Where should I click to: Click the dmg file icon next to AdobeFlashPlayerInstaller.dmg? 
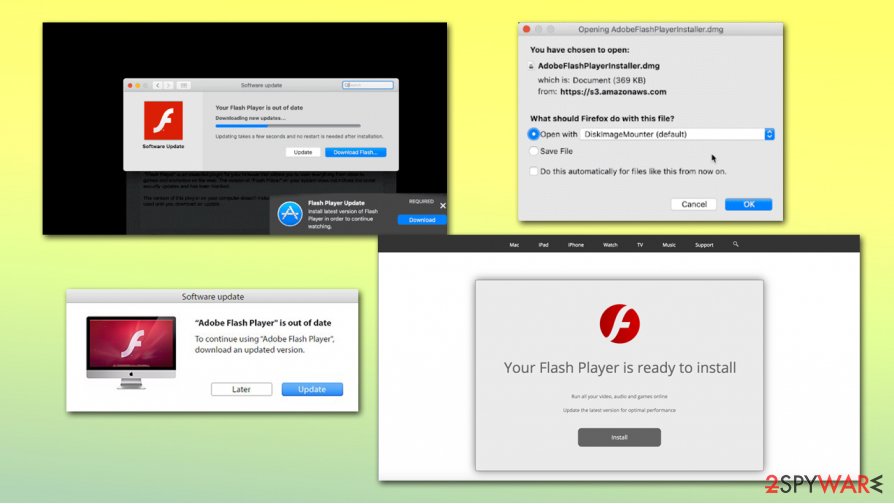[x=531, y=66]
